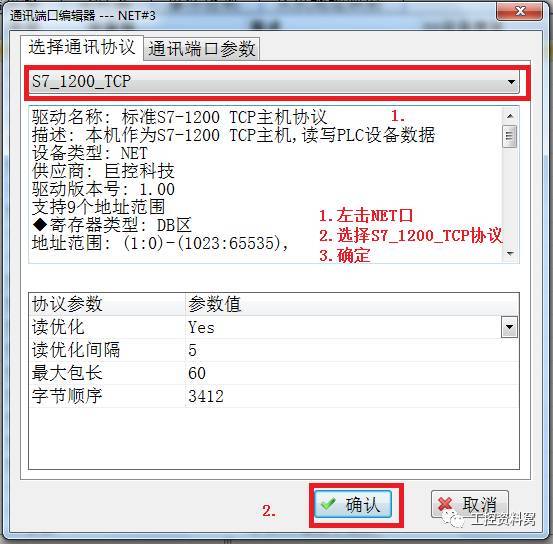
Task: Cancel the dialog with 取消 button
Action: click(469, 504)
